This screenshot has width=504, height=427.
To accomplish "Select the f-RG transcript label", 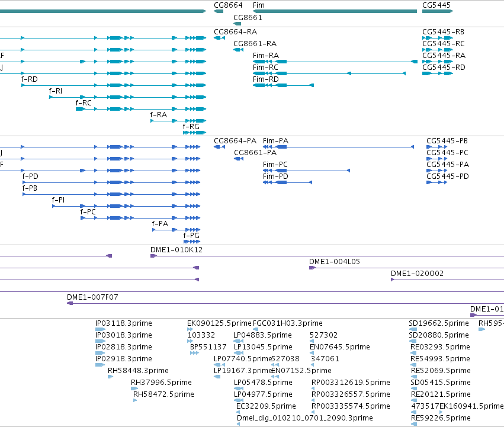I will [191, 127].
